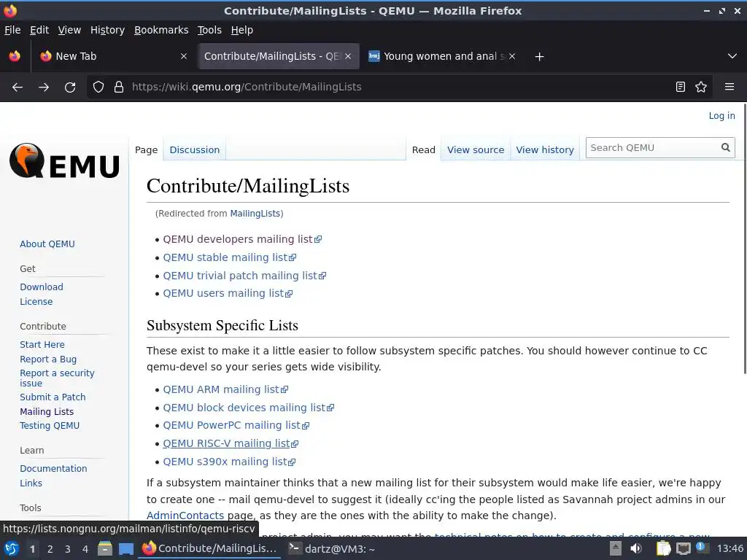Open the Tools menu
The width and height of the screenshot is (747, 560).
[x=209, y=30]
